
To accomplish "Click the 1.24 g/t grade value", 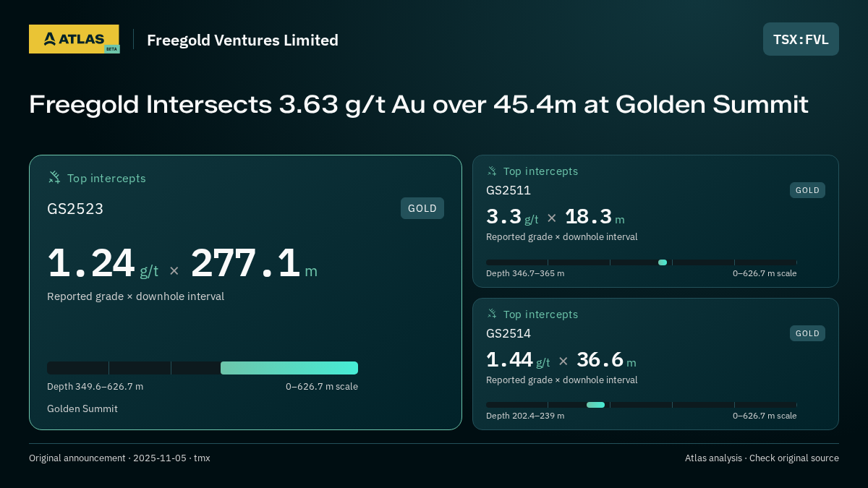I will point(103,263).
